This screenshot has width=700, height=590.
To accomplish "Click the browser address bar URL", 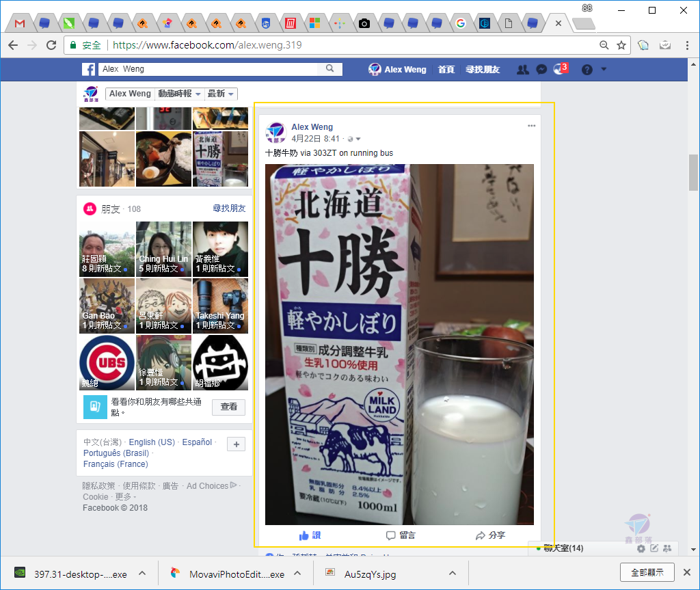I will (207, 45).
